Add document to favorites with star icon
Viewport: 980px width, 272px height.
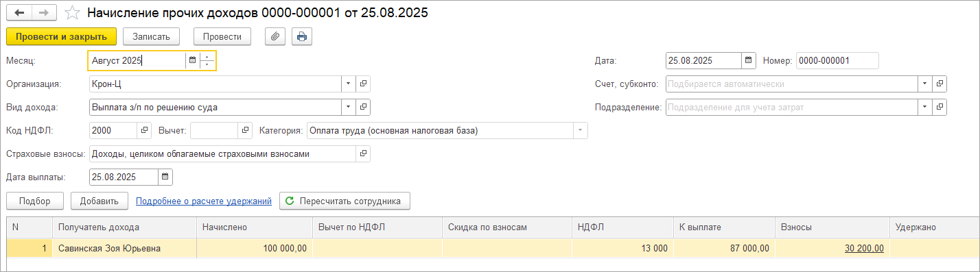(71, 13)
